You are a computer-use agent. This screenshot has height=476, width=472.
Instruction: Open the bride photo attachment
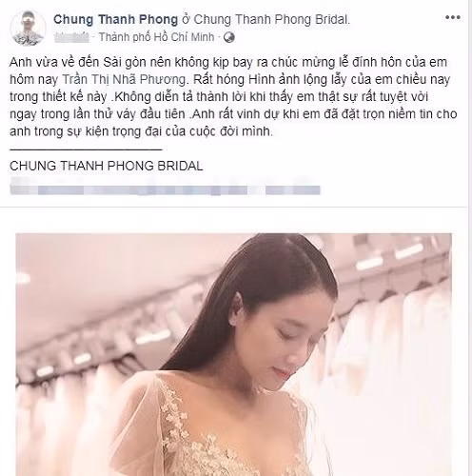click(233, 354)
